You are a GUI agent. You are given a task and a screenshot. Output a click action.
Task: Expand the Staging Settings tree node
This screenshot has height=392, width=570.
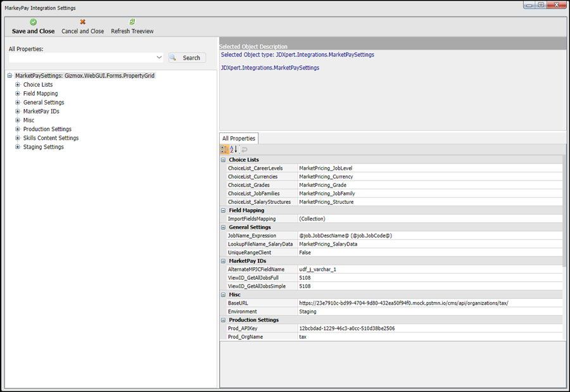pos(18,147)
